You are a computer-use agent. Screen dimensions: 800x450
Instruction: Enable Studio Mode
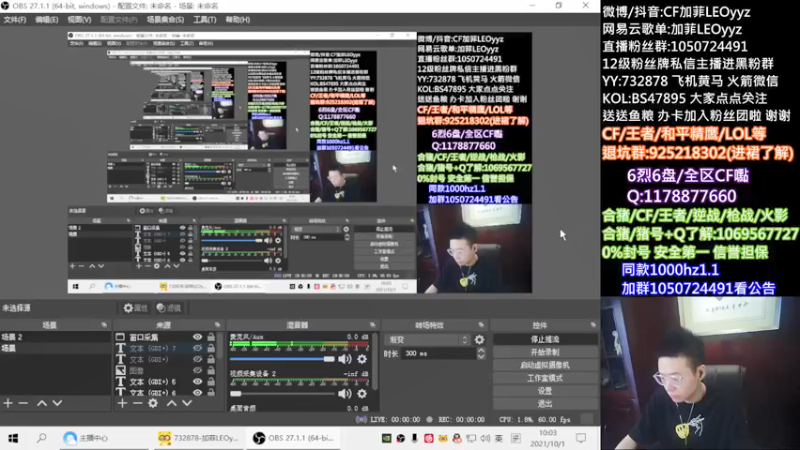click(545, 378)
